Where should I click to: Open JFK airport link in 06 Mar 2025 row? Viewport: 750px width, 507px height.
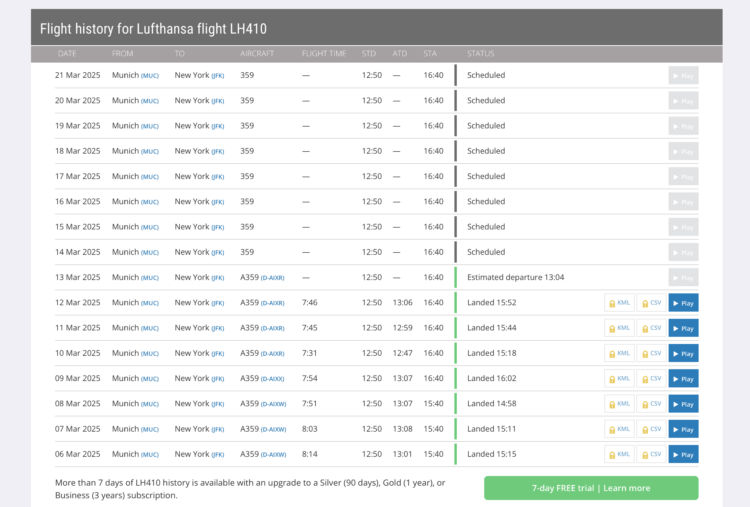coord(218,454)
